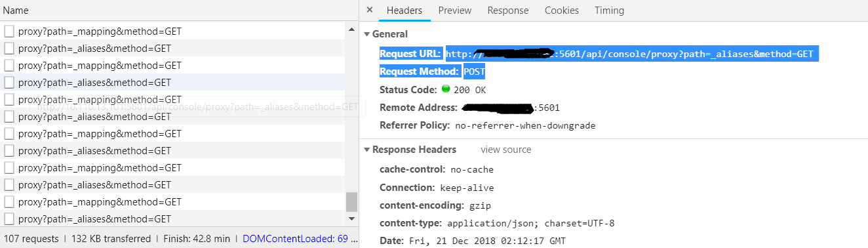Click the DOMContentLoaded status entry

click(300, 239)
